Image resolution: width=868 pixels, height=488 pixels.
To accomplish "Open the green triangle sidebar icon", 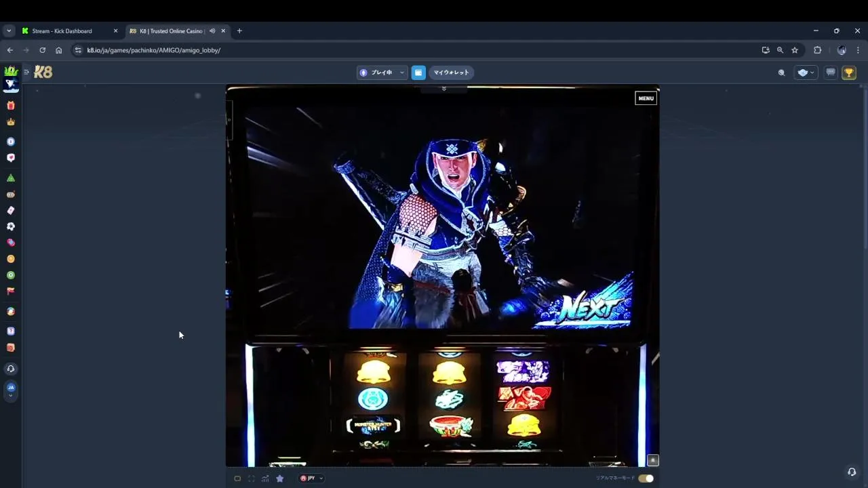I will [x=11, y=178].
